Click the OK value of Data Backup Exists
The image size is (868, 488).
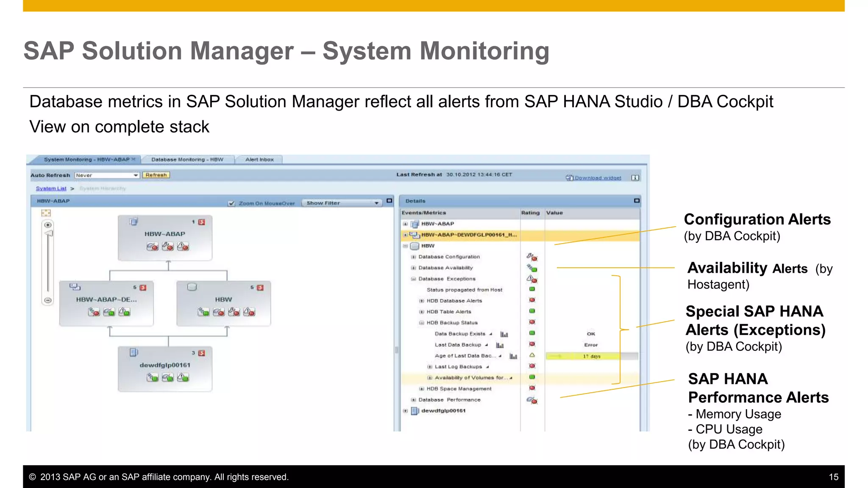(x=591, y=334)
